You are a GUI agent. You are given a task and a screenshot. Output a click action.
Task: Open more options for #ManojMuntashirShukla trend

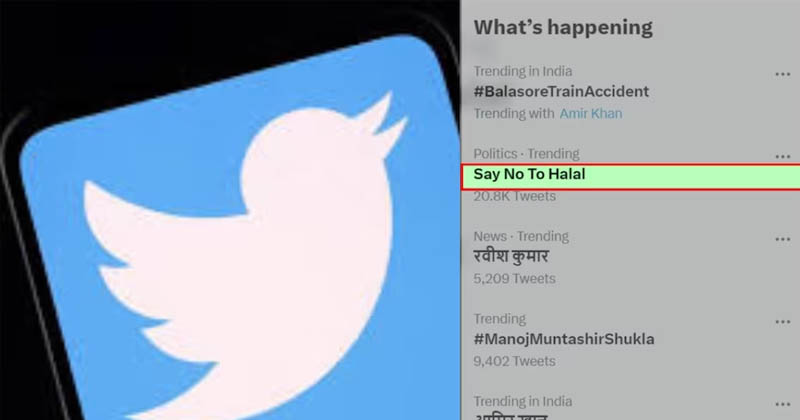click(x=782, y=322)
